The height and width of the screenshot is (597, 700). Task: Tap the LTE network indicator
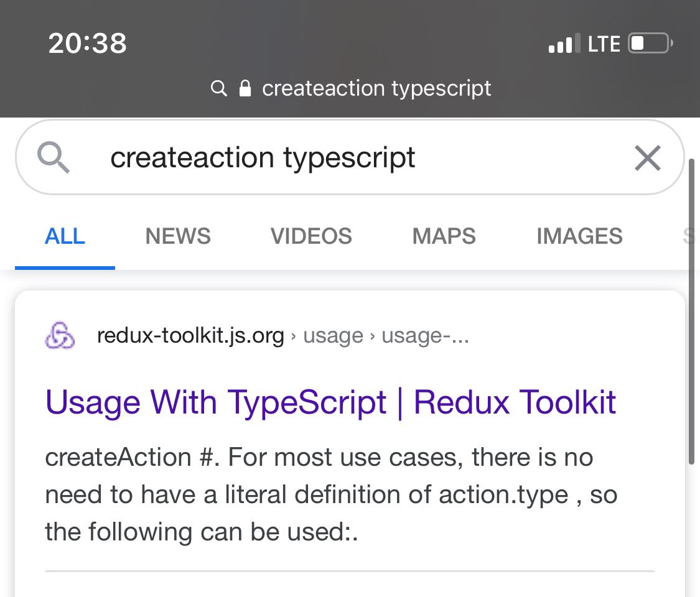[604, 44]
